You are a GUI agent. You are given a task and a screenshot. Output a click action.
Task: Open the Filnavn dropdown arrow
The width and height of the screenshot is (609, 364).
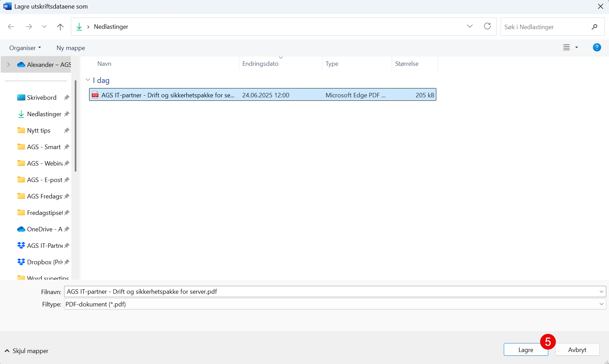click(601, 292)
